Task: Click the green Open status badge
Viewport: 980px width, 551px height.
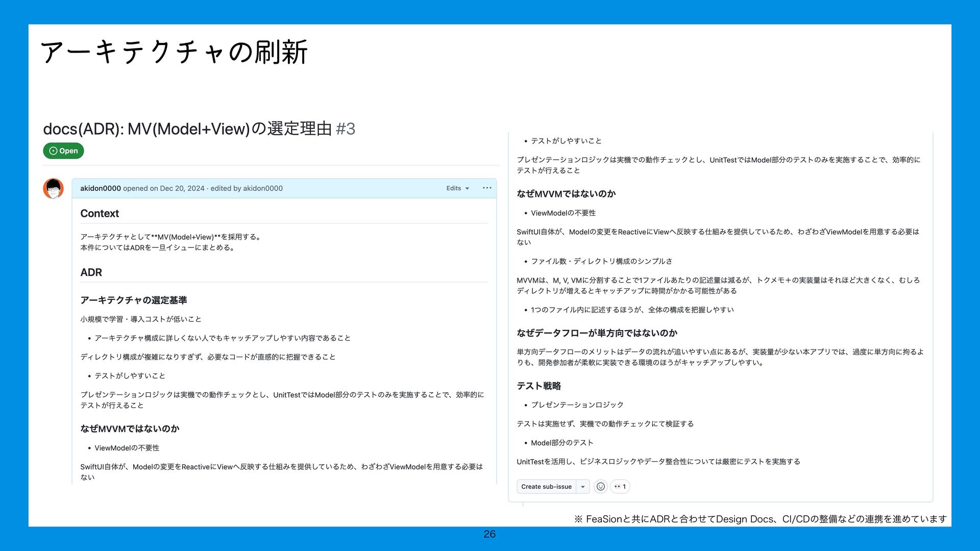Action: pyautogui.click(x=63, y=151)
